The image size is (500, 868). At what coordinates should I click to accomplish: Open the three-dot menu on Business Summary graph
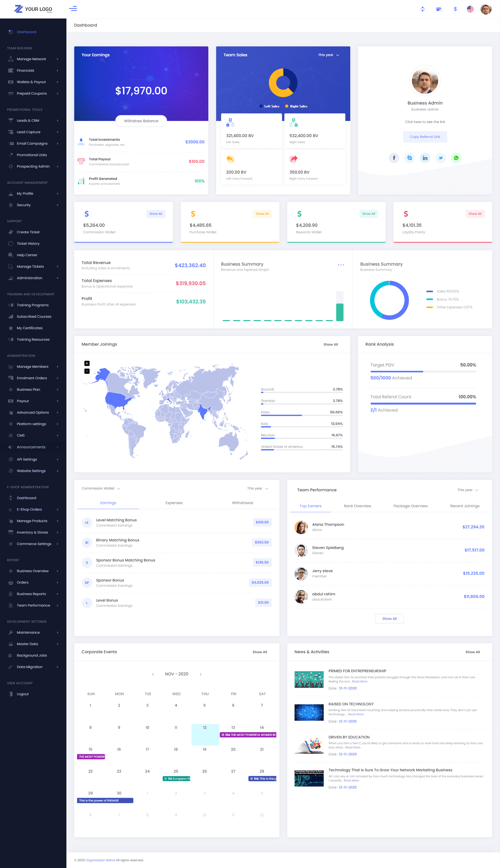(341, 265)
